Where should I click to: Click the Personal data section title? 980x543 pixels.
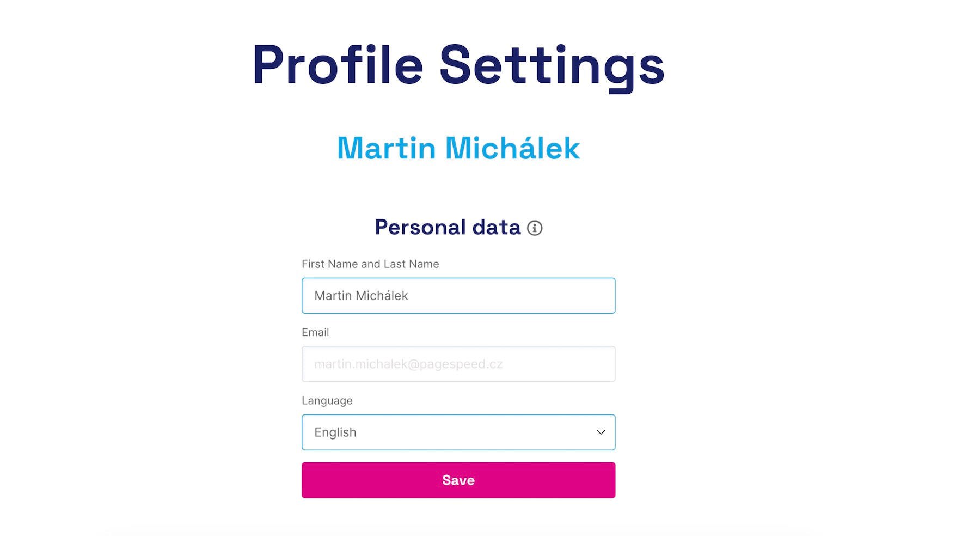pyautogui.click(x=447, y=228)
